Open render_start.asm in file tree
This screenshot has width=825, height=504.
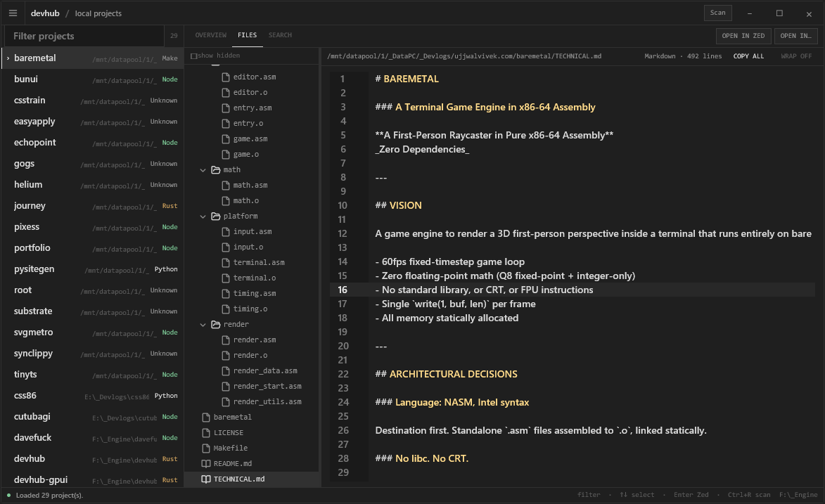point(252,386)
